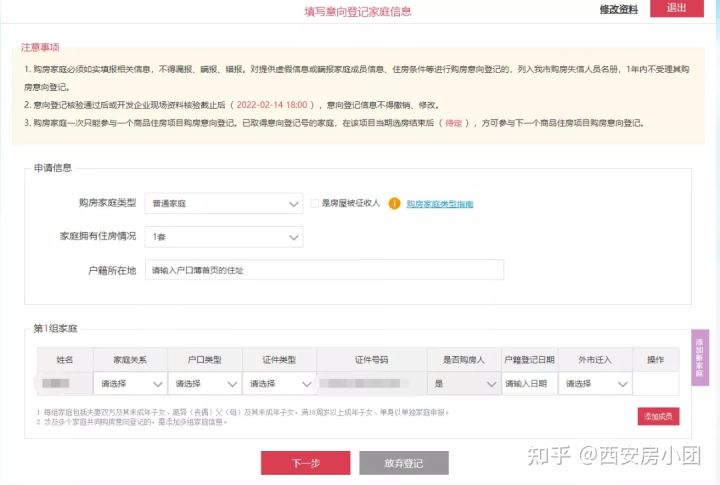Click the 证件号码 column header
Screen dimensions: 720x485
click(371, 360)
